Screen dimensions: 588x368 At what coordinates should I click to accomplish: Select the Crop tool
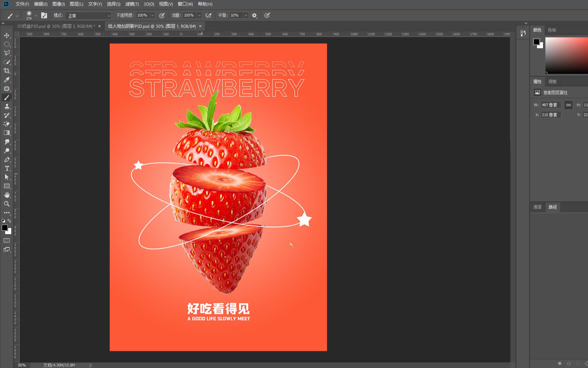7,71
